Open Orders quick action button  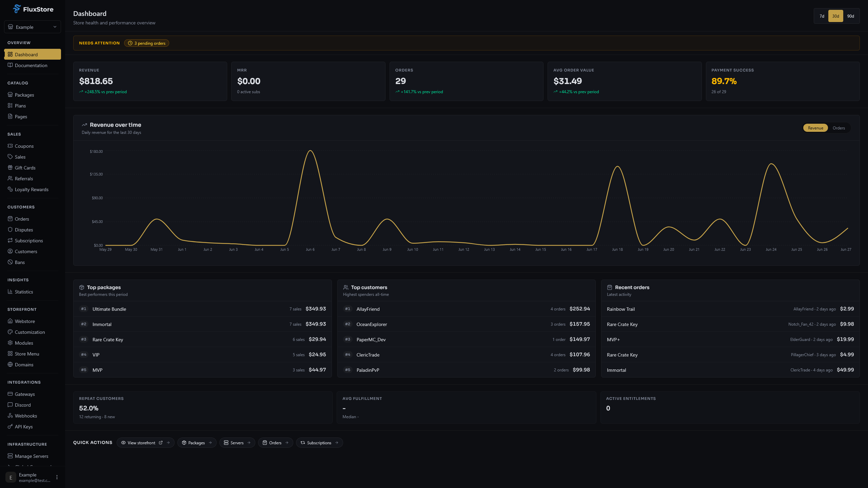pos(275,443)
